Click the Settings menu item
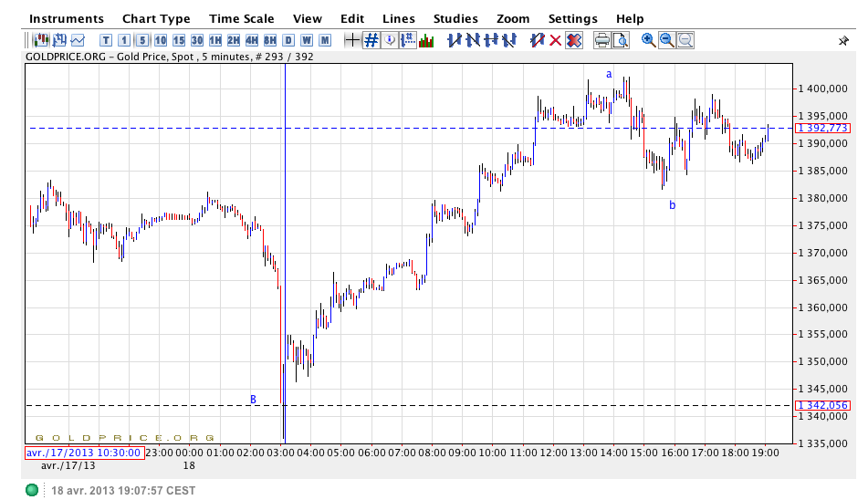868x500 pixels. 572,18
